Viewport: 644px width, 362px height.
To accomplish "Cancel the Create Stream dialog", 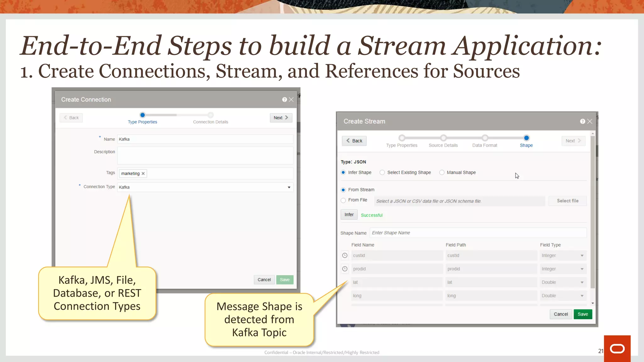I will pyautogui.click(x=561, y=314).
